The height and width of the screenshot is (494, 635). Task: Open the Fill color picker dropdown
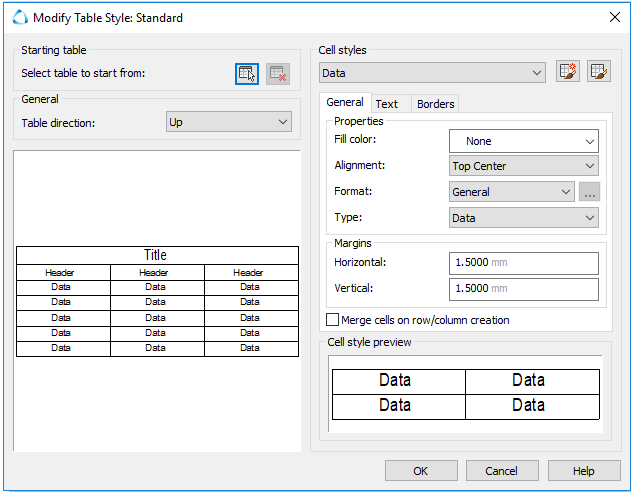click(523, 141)
